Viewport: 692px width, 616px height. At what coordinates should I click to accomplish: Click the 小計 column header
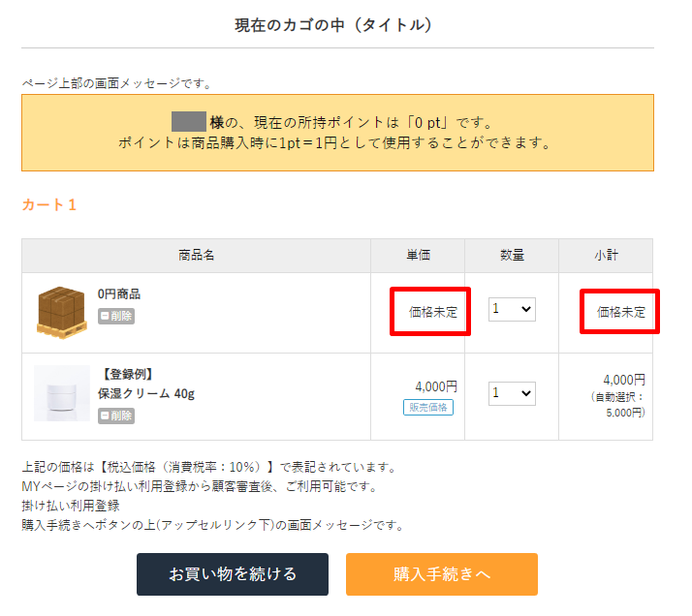point(606,256)
